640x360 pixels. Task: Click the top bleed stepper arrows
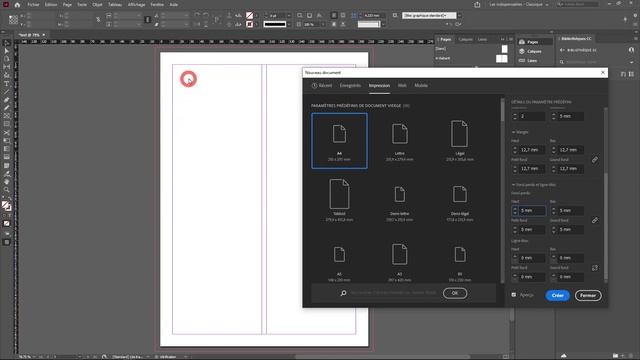[x=515, y=211]
